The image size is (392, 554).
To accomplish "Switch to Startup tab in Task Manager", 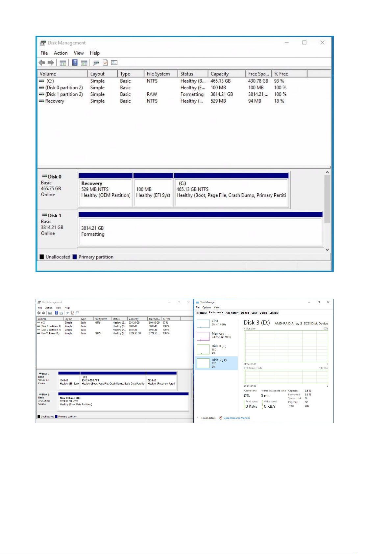I will [x=245, y=313].
